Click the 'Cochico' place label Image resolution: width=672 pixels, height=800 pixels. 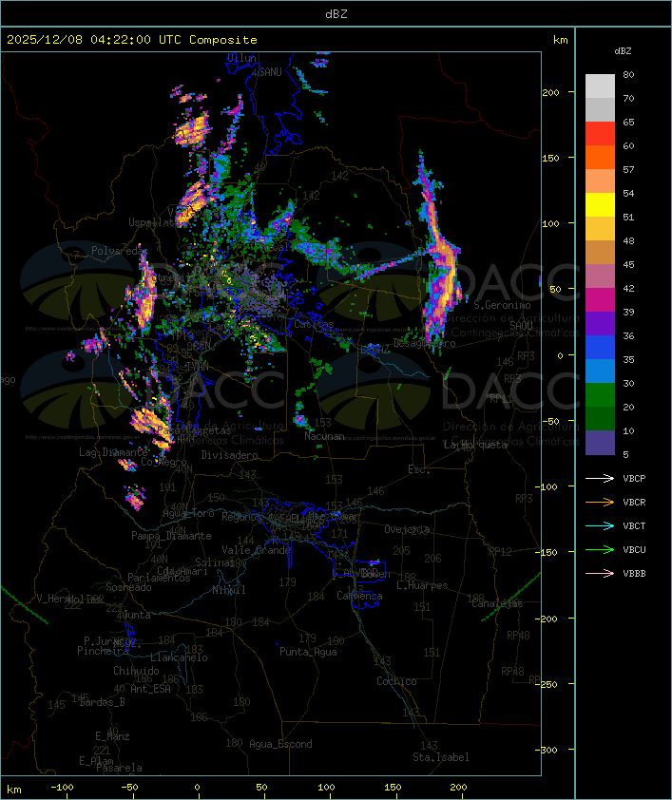396,681
